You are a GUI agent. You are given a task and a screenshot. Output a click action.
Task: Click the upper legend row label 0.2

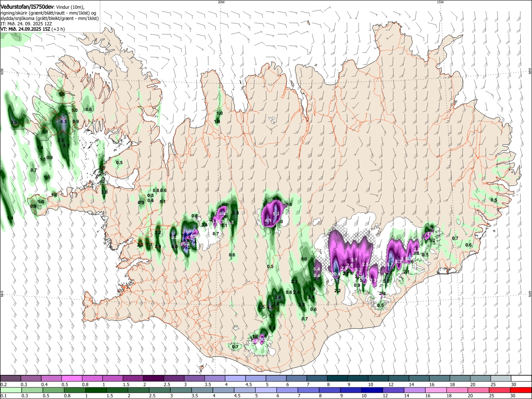coord(3,384)
